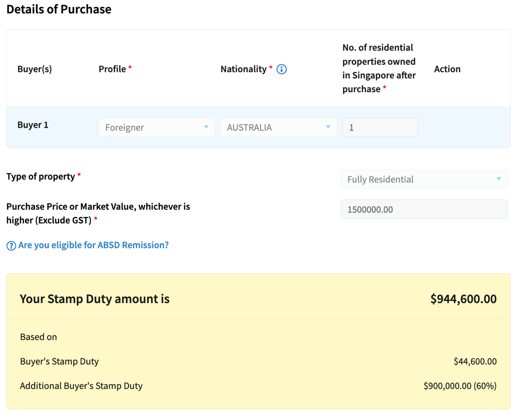Click the Buyer's Stamp Duty value $44,600.00
The width and height of the screenshot is (518, 420).
[x=475, y=361]
